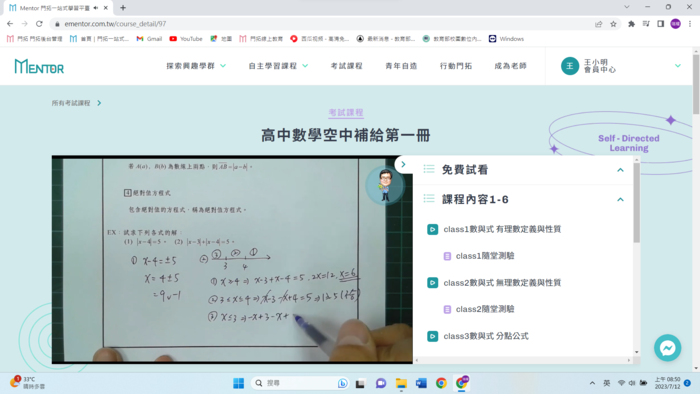Click the Mentor logo
The width and height of the screenshot is (700, 394).
point(39,66)
